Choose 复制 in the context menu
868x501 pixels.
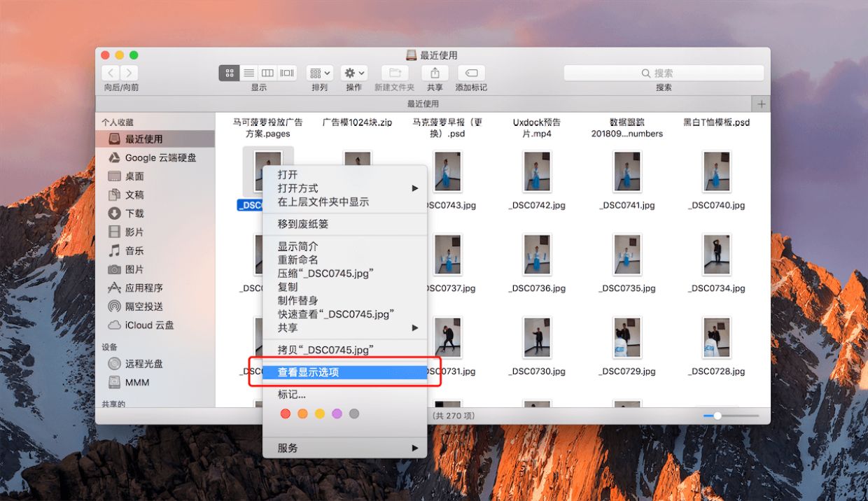pos(344,287)
